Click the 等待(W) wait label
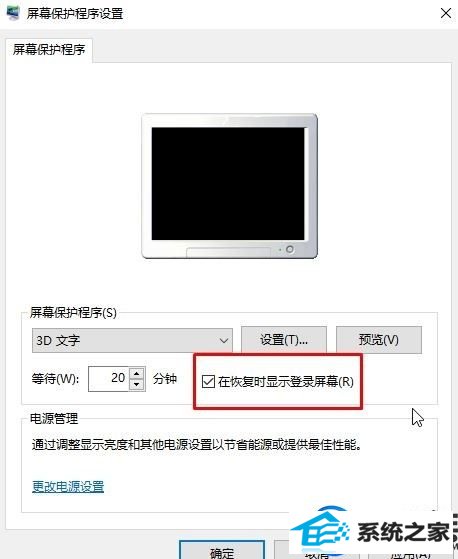This screenshot has width=458, height=559. 55,379
